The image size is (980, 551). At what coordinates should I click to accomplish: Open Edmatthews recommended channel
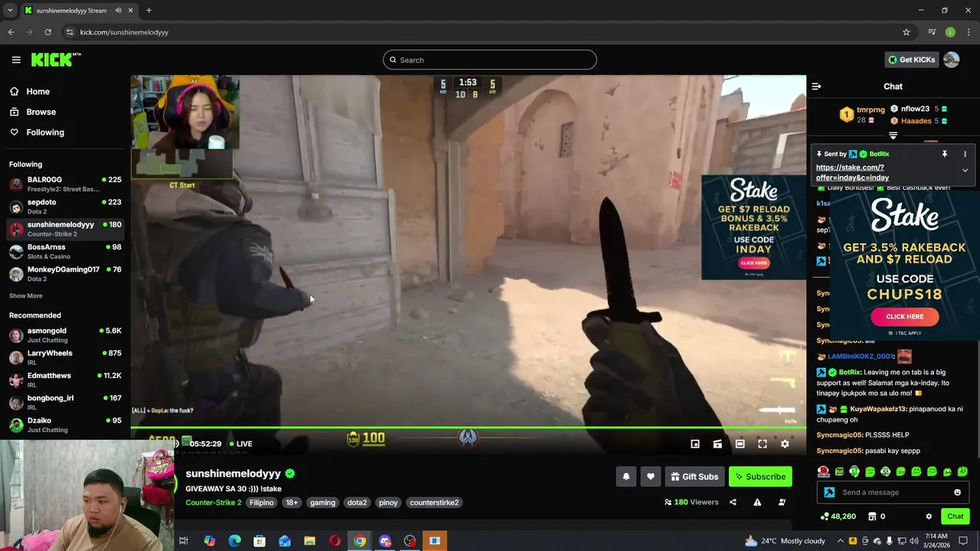65,380
